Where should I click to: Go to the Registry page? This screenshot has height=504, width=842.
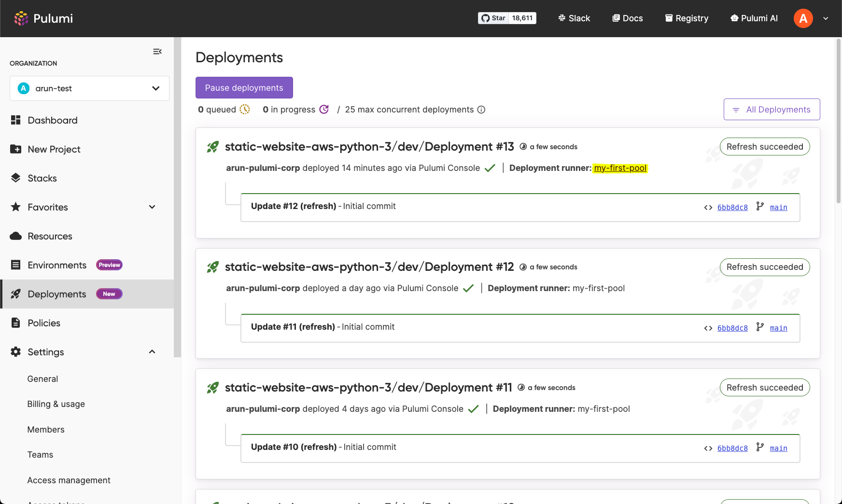(687, 18)
